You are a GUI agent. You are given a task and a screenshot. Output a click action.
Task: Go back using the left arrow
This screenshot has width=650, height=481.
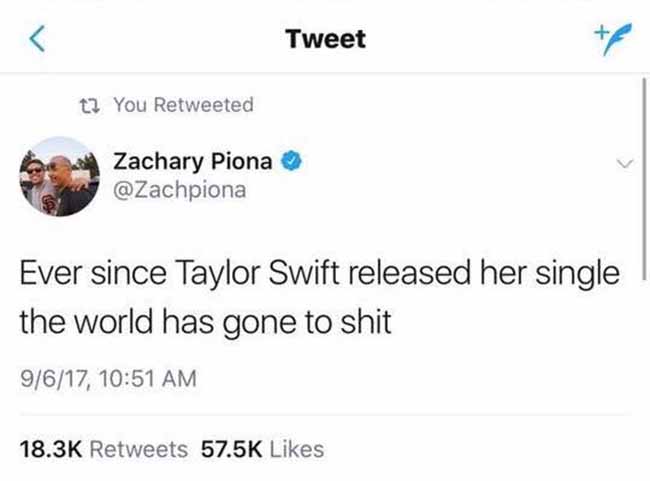pos(37,39)
